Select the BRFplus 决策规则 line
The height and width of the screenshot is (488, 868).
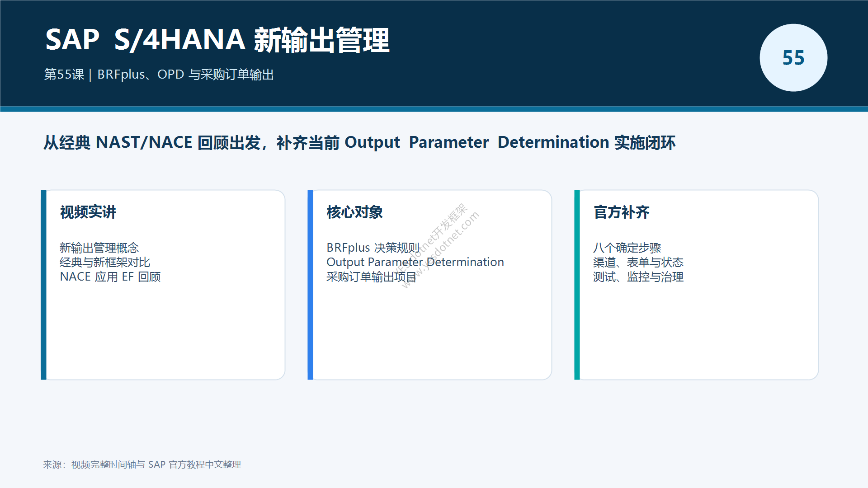point(373,248)
